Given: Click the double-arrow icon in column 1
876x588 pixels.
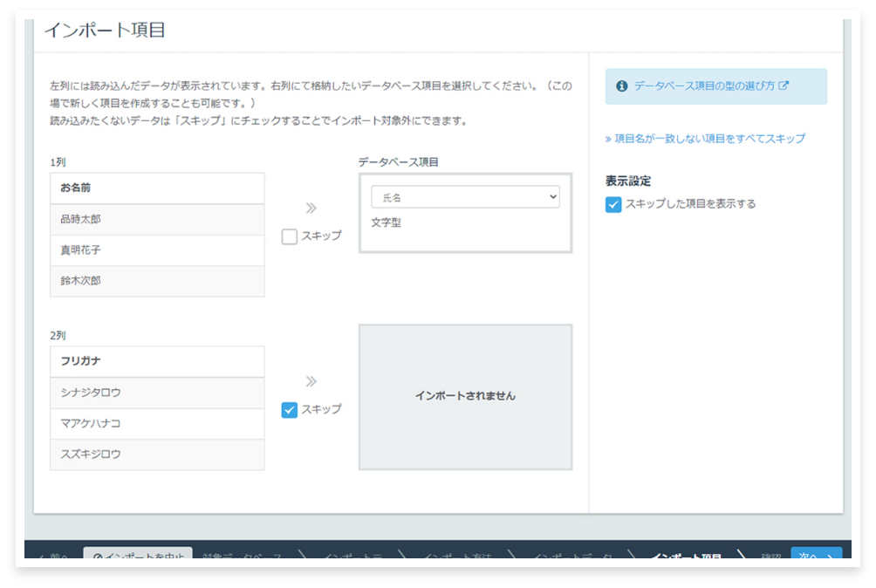Looking at the screenshot, I should coord(311,208).
